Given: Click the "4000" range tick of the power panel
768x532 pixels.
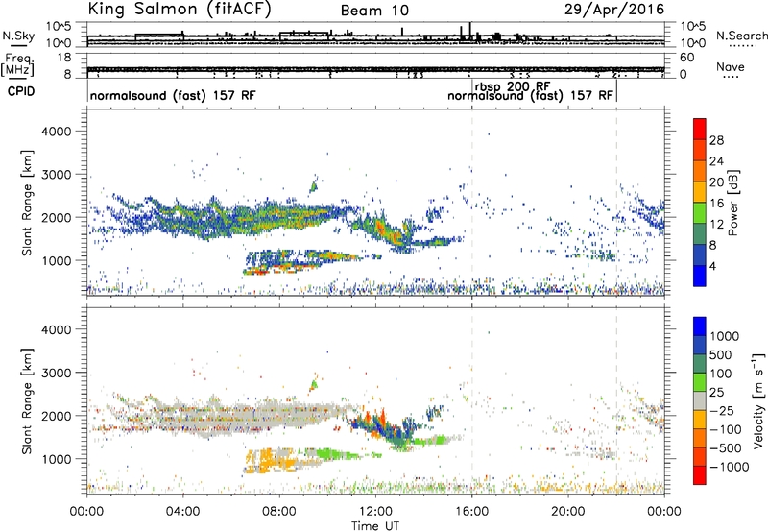Looking at the screenshot, I should 57,132.
